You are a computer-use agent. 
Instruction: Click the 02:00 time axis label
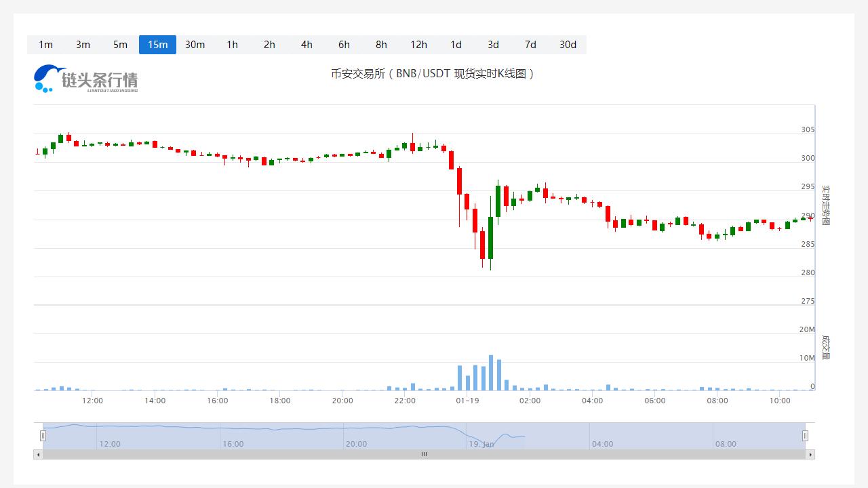coord(530,401)
